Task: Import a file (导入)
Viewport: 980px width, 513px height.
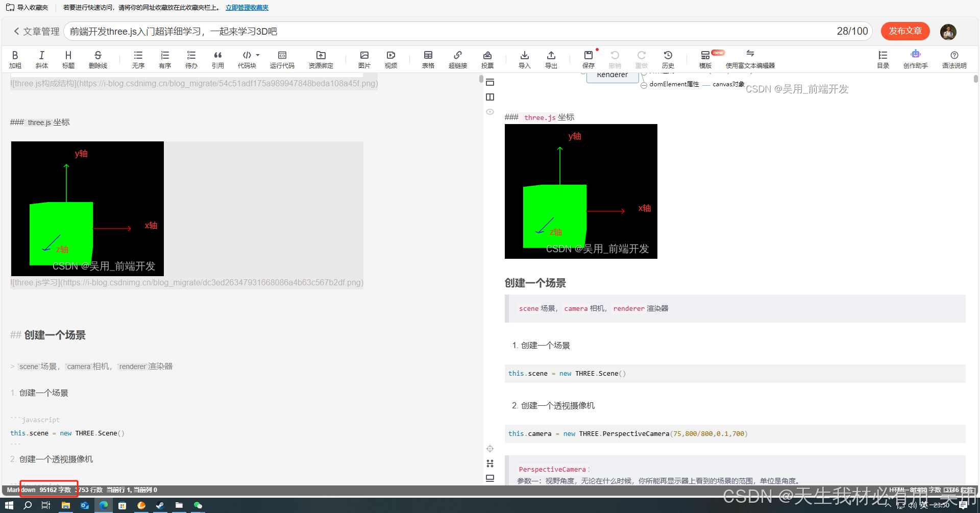Action: pyautogui.click(x=525, y=59)
